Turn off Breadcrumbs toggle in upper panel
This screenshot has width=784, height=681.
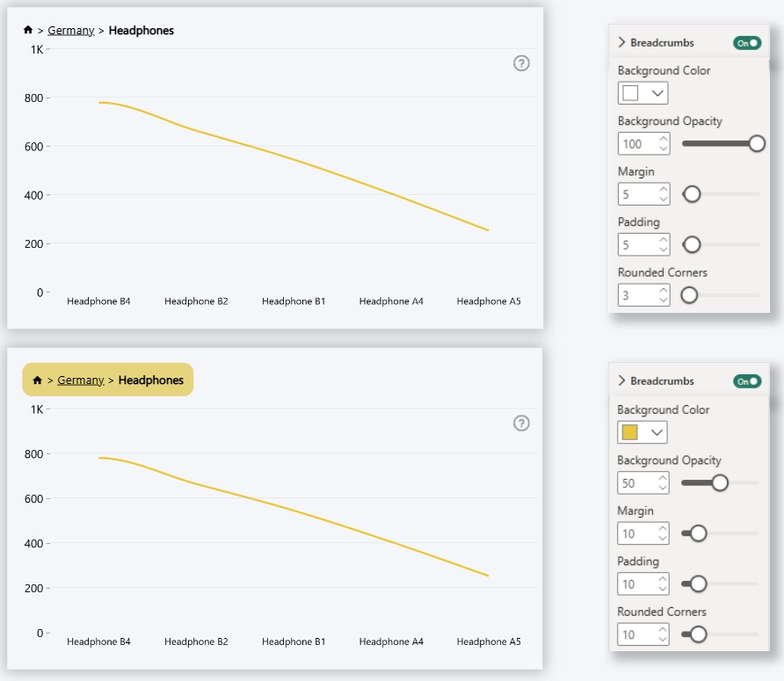[x=747, y=43]
